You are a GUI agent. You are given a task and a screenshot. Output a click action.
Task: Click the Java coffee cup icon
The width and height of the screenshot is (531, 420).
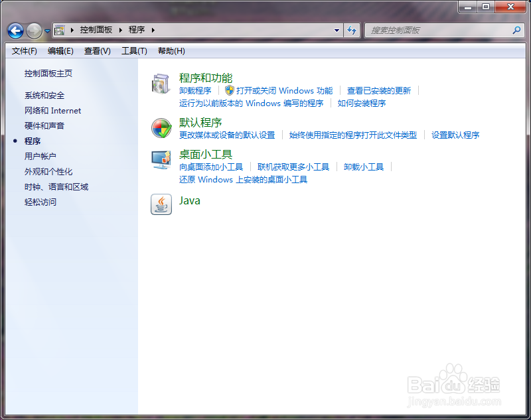click(x=161, y=204)
